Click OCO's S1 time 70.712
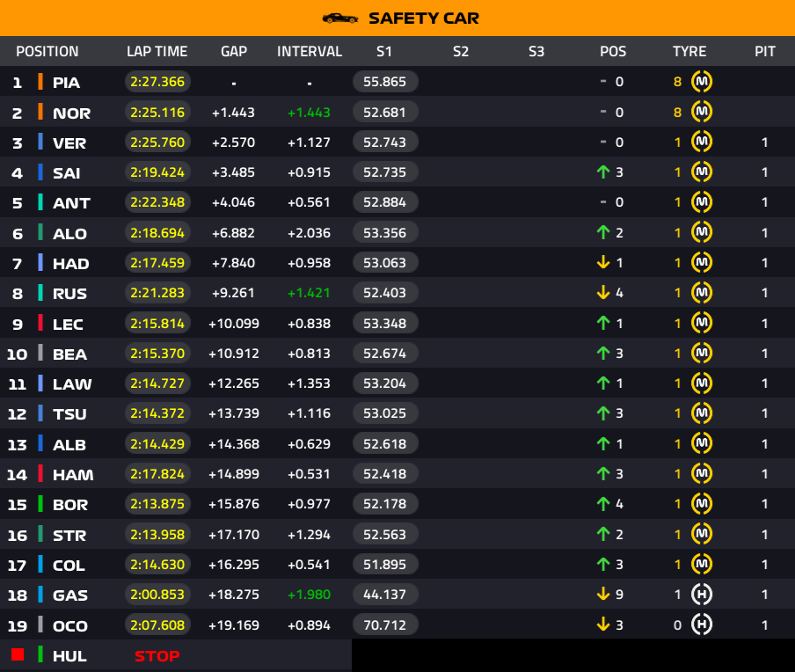Image resolution: width=795 pixels, height=672 pixels. pyautogui.click(x=385, y=625)
